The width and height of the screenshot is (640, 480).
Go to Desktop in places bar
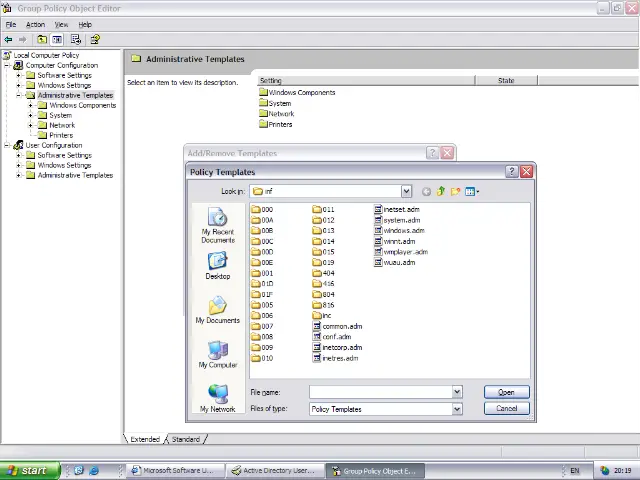[x=218, y=266]
